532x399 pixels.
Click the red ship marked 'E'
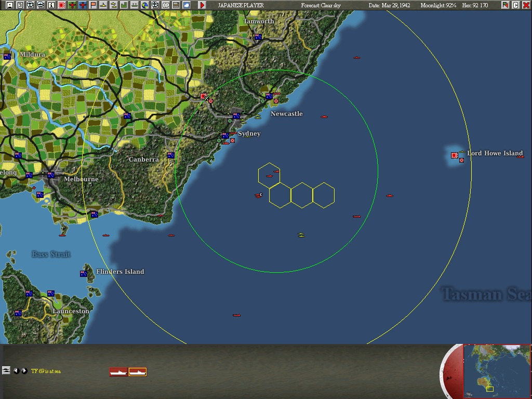[x=259, y=195]
